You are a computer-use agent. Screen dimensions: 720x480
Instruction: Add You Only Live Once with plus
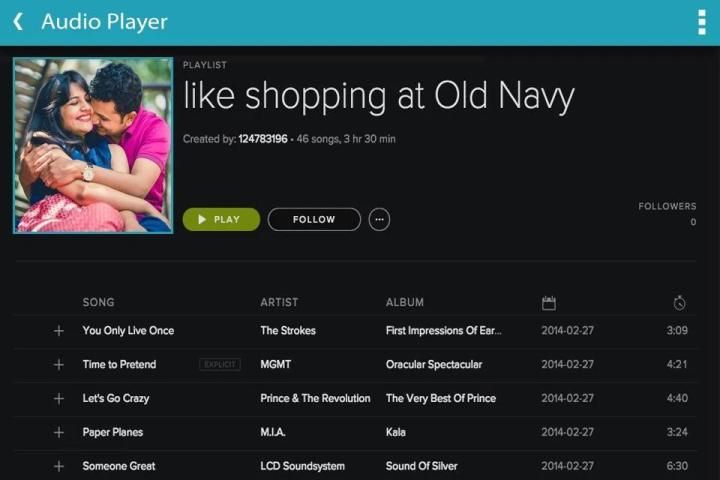coord(58,331)
